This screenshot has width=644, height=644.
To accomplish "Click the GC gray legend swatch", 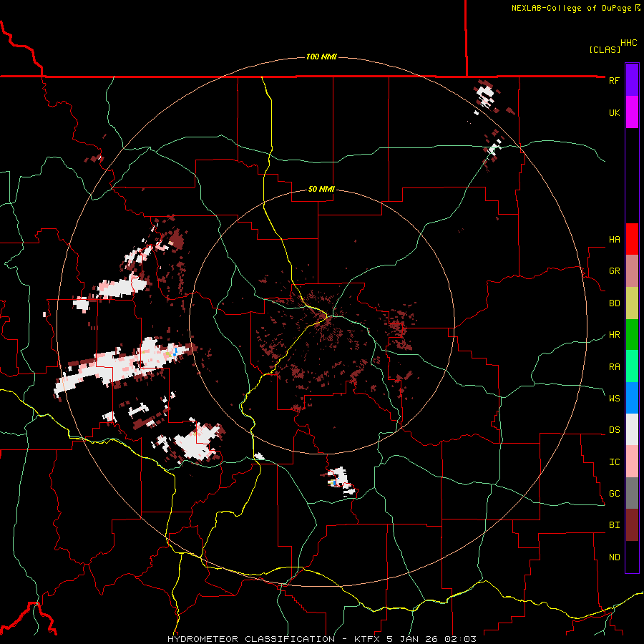I will click(632, 493).
